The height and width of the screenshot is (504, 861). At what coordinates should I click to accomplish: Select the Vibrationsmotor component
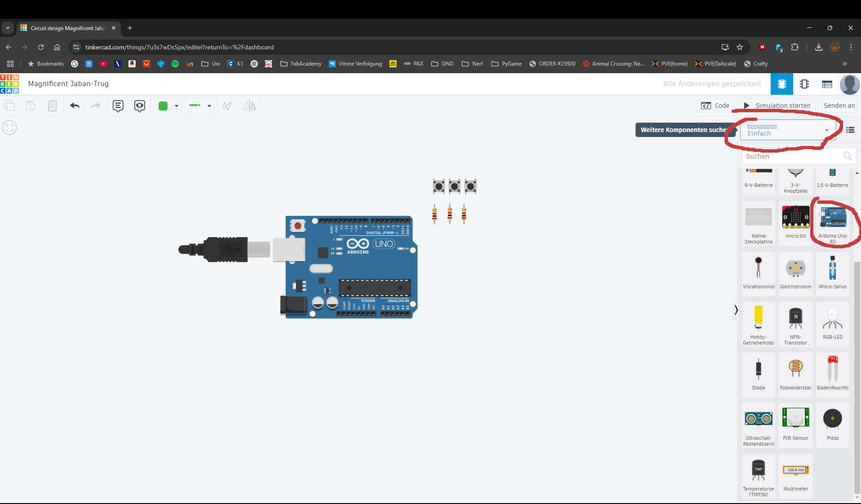tap(759, 274)
